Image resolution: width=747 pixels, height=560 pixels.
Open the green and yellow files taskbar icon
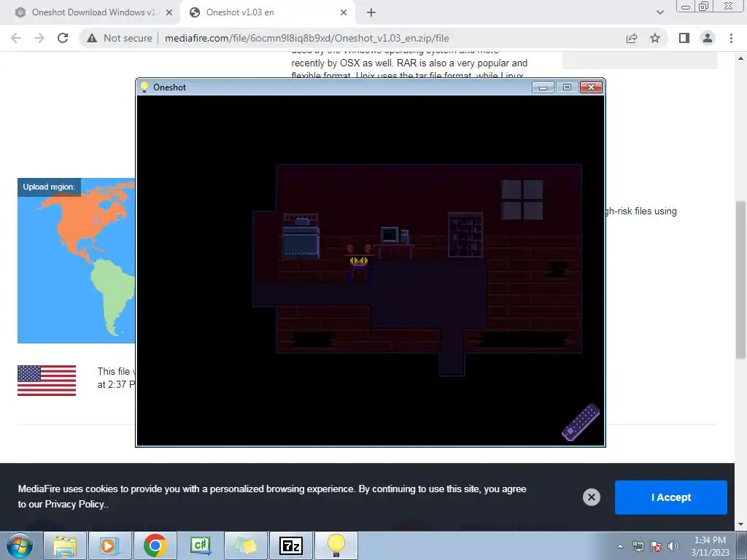click(245, 545)
